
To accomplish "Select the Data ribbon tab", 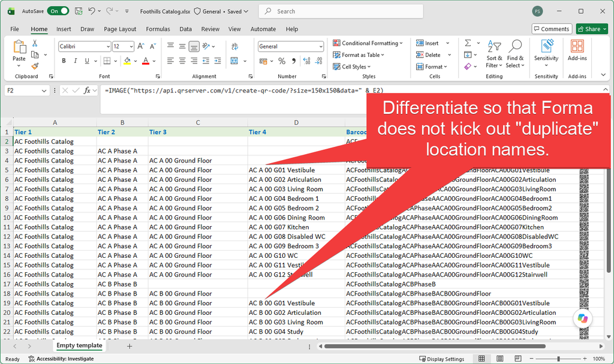I will (186, 29).
